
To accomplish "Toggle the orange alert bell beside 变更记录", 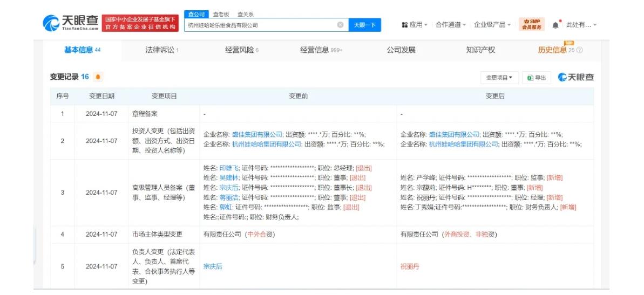I will click(x=98, y=77).
